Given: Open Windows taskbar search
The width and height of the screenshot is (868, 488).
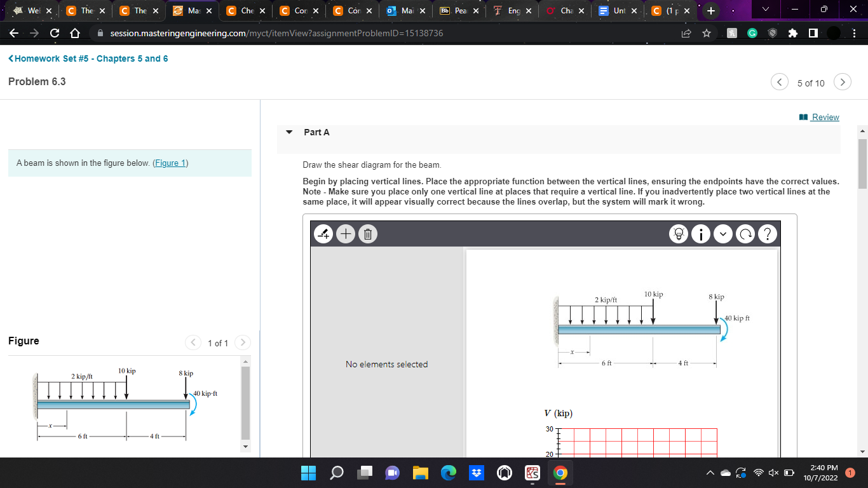Looking at the screenshot, I should [337, 473].
